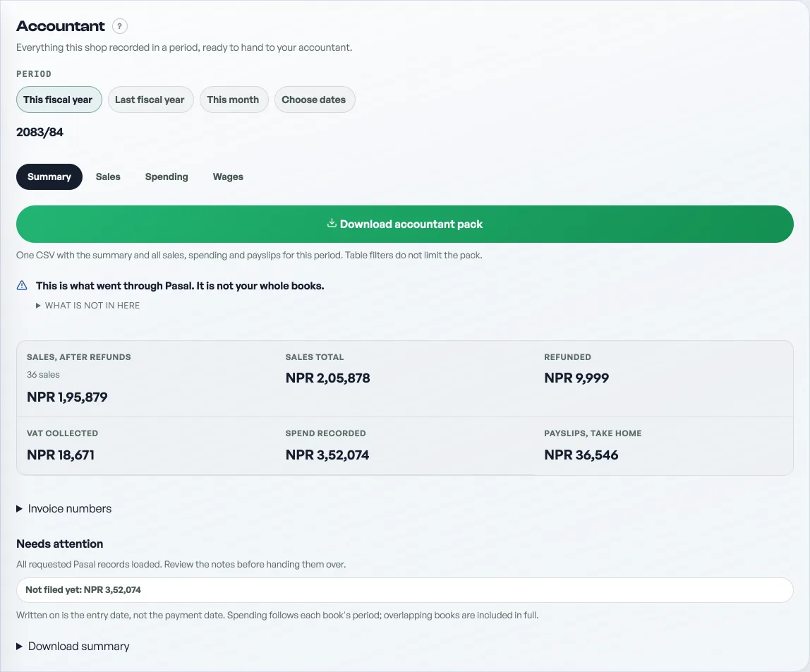Select the This fiscal year period
Image resolution: width=810 pixels, height=672 pixels.
tap(59, 100)
